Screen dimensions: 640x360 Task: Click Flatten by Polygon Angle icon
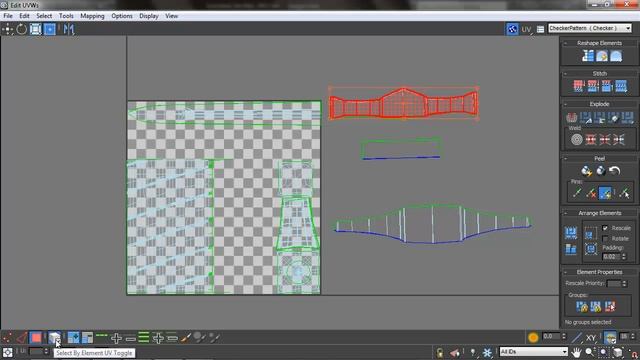585,118
